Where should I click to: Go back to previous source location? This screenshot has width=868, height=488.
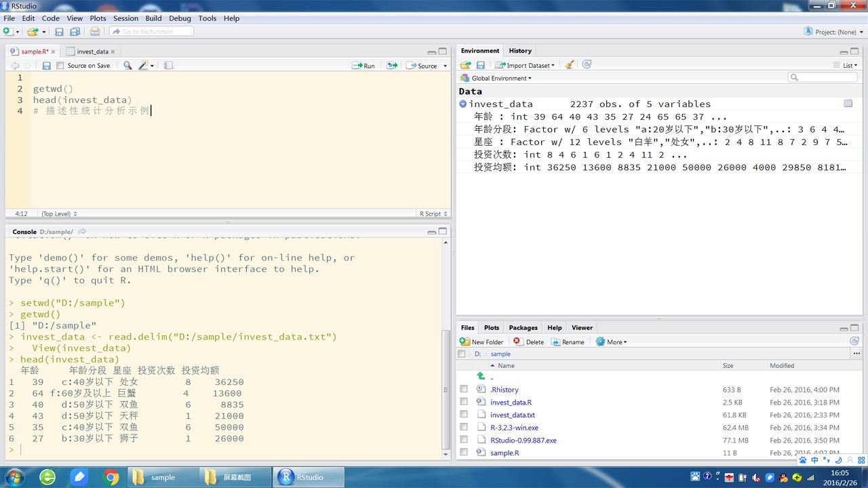pos(15,66)
